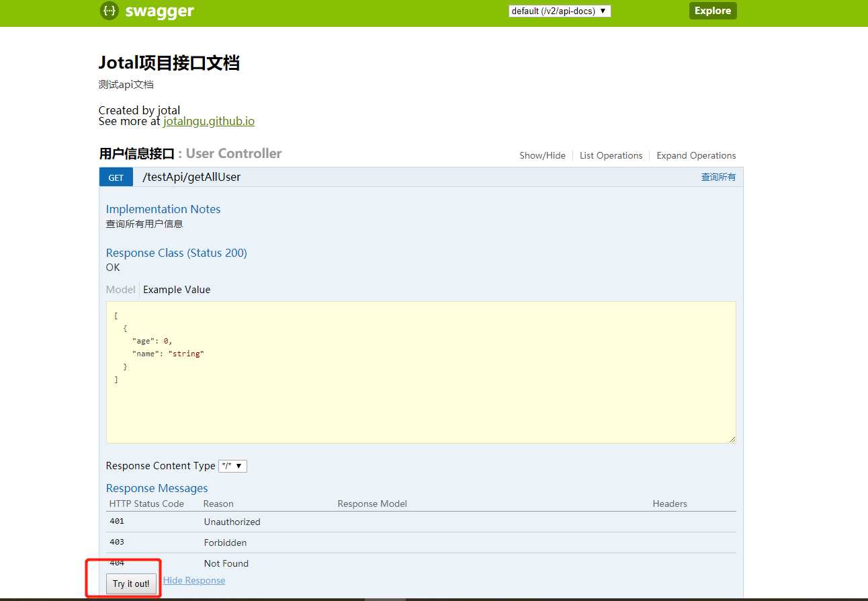
Task: Click Expand Operations link
Action: (696, 155)
